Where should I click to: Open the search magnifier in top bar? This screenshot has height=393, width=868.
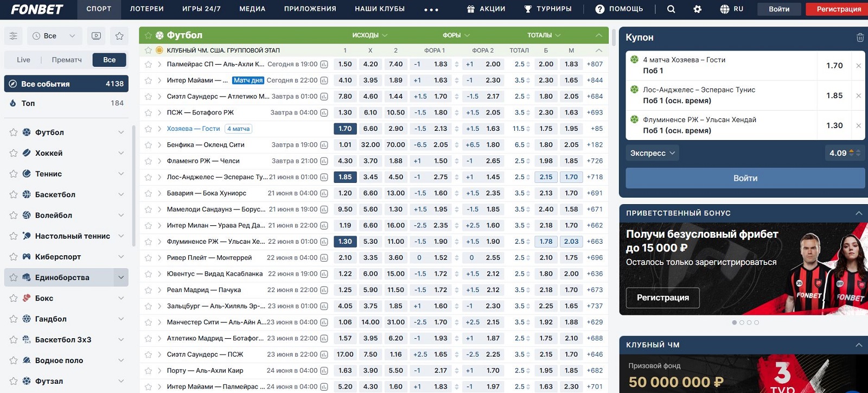671,9
